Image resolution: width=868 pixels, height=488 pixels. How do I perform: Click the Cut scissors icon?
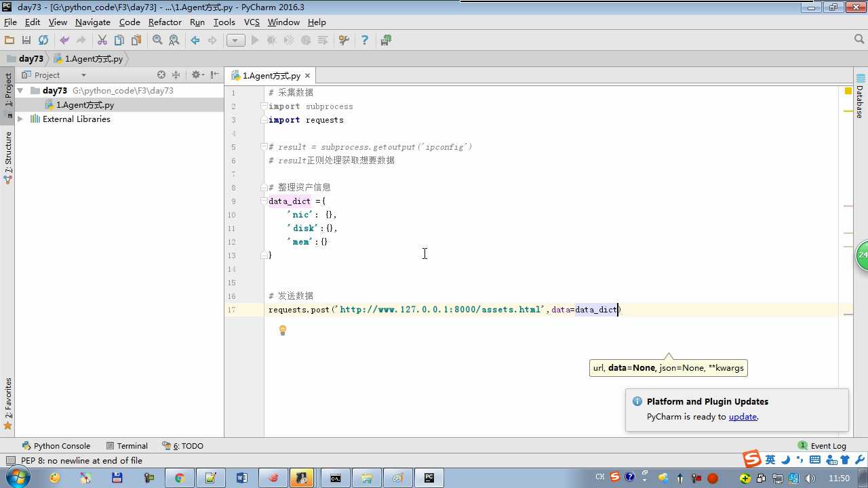click(x=102, y=41)
